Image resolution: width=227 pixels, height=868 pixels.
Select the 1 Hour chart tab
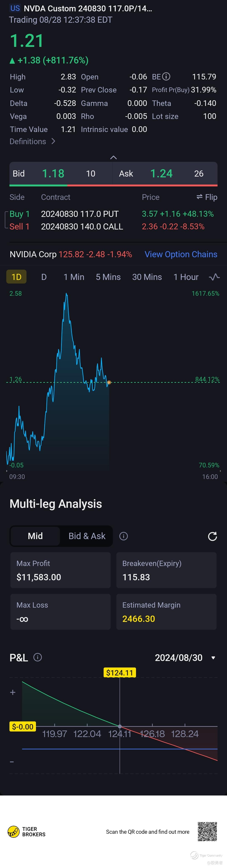(x=186, y=277)
